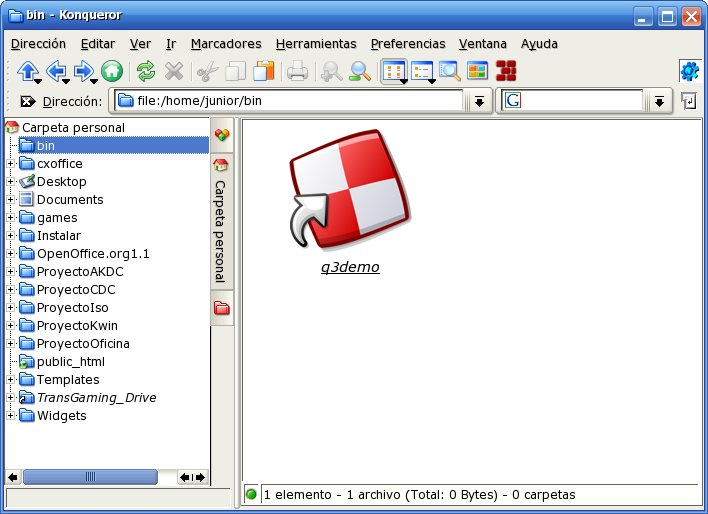
Task: Expand the OpenOffice.org1.1 folder
Action: [x=10, y=254]
